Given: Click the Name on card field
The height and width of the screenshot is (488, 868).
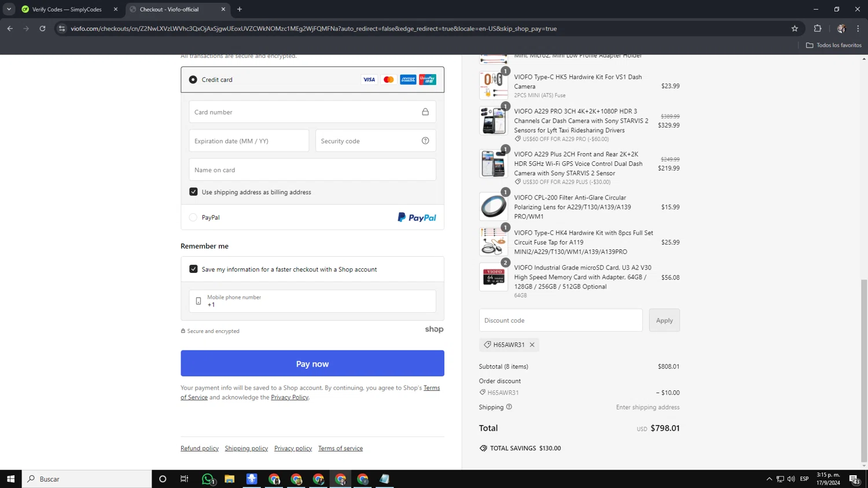Looking at the screenshot, I should pos(312,170).
